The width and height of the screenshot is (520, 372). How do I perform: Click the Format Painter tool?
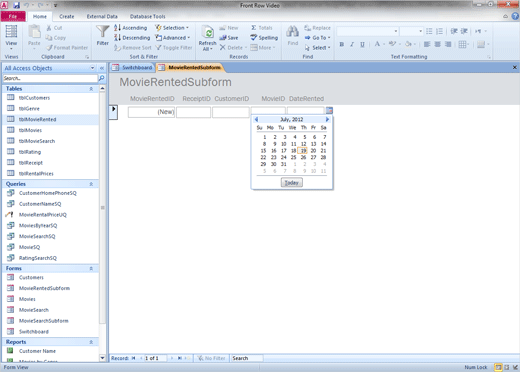pyautogui.click(x=67, y=48)
